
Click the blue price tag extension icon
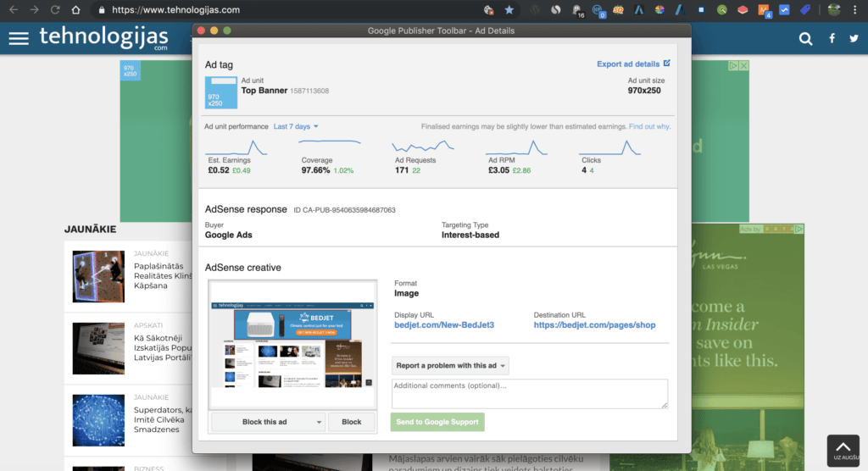[805, 9]
